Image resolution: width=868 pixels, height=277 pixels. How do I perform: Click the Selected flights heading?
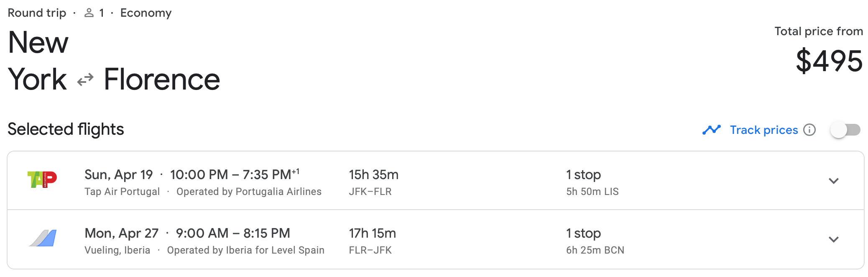66,129
